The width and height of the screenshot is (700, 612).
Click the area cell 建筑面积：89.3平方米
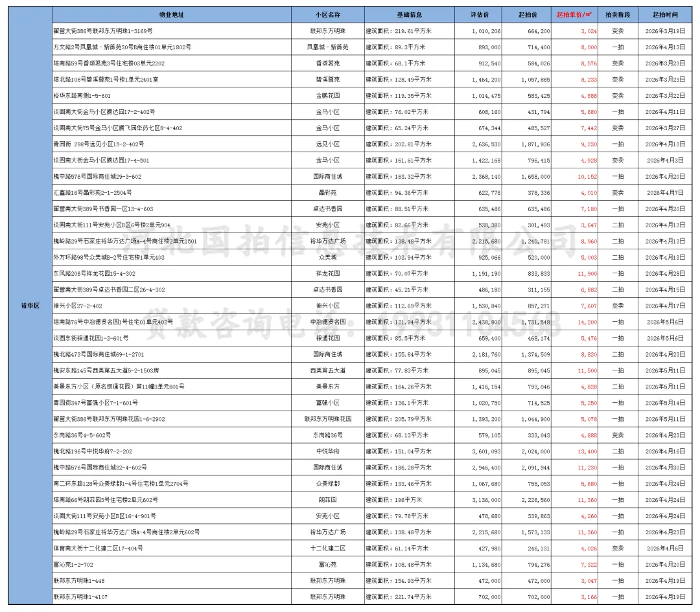click(410, 47)
